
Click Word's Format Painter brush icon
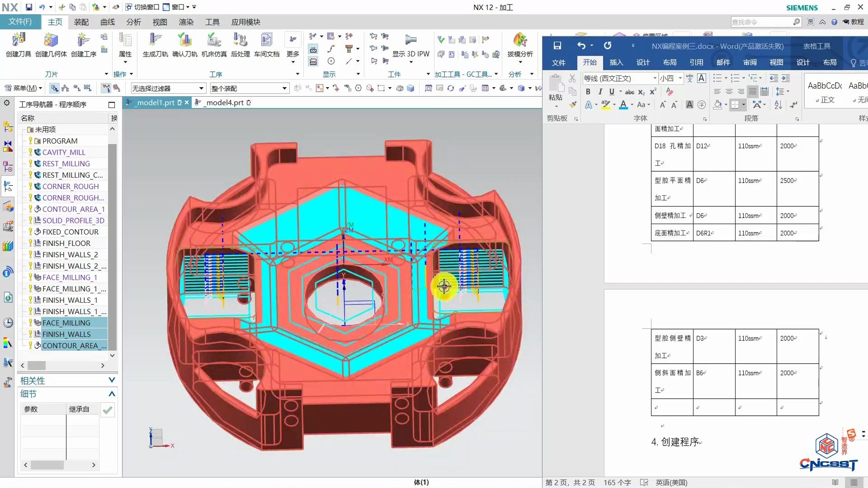[573, 104]
